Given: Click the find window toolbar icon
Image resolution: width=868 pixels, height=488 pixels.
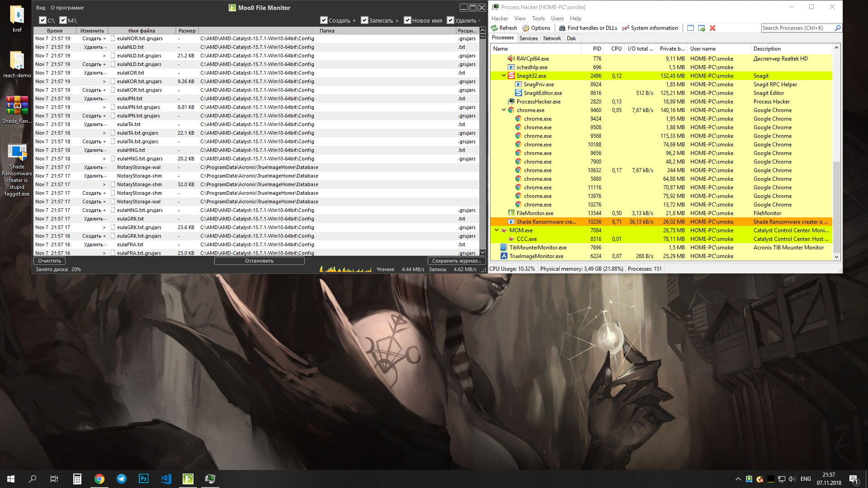Looking at the screenshot, I should [690, 28].
